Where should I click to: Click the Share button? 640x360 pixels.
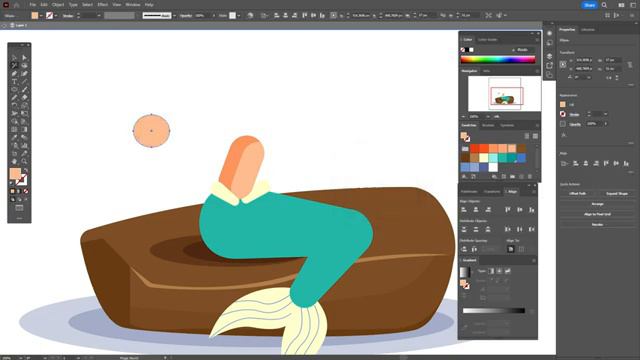click(x=589, y=5)
